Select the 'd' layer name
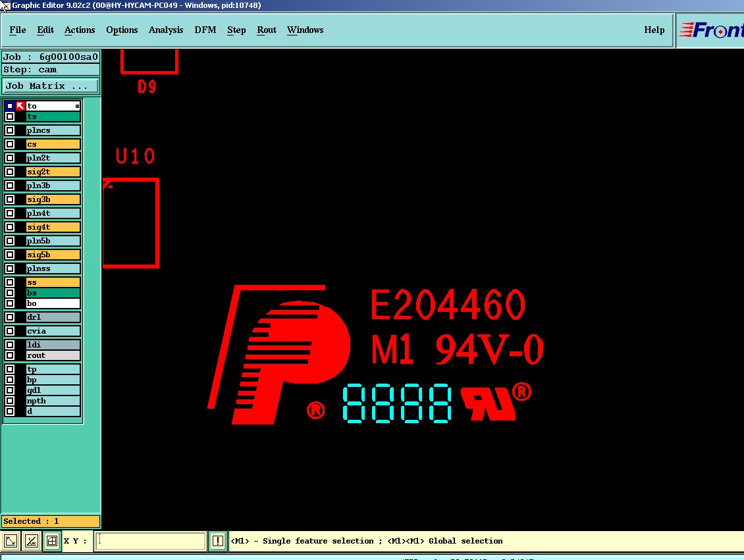The width and height of the screenshot is (744, 560). pos(53,411)
